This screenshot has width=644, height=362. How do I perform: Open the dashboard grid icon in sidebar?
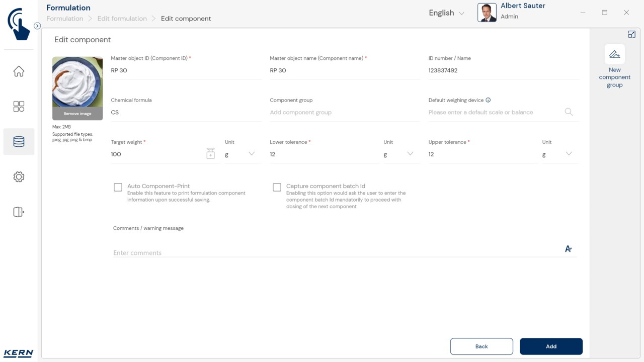(x=19, y=107)
